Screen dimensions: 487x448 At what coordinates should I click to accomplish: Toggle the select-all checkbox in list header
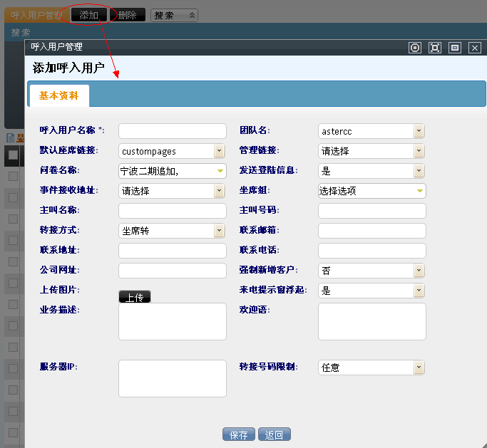pos(13,155)
